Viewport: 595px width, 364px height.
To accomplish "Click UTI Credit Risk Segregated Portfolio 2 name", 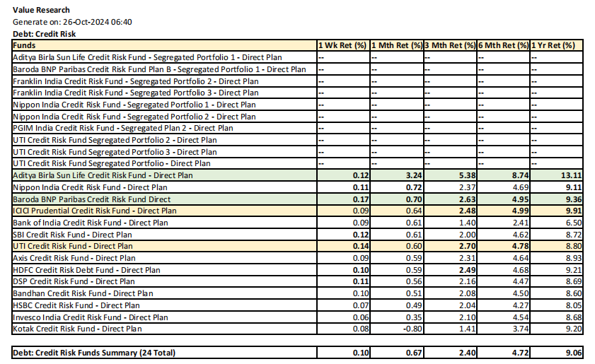I will coord(115,140).
